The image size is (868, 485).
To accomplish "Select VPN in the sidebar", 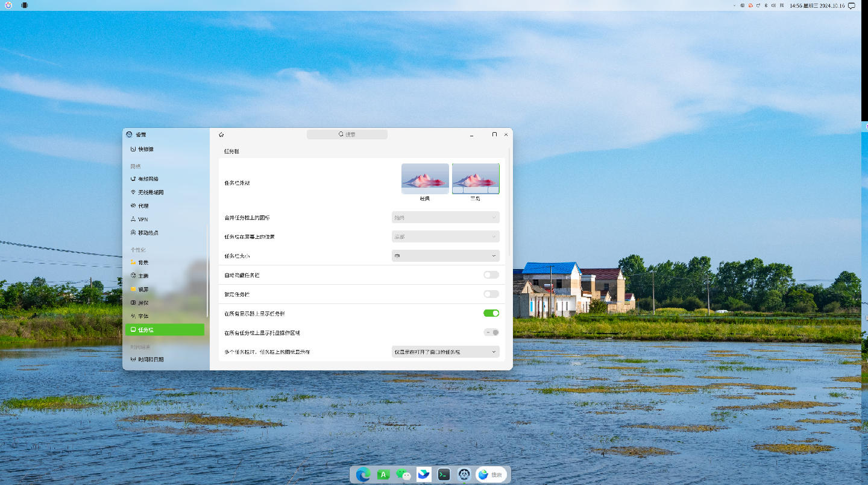I will [x=165, y=220].
